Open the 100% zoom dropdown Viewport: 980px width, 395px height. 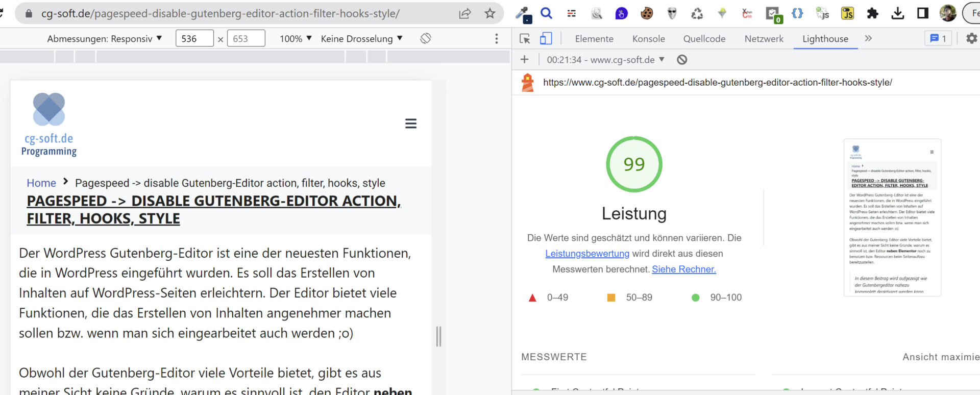click(296, 38)
